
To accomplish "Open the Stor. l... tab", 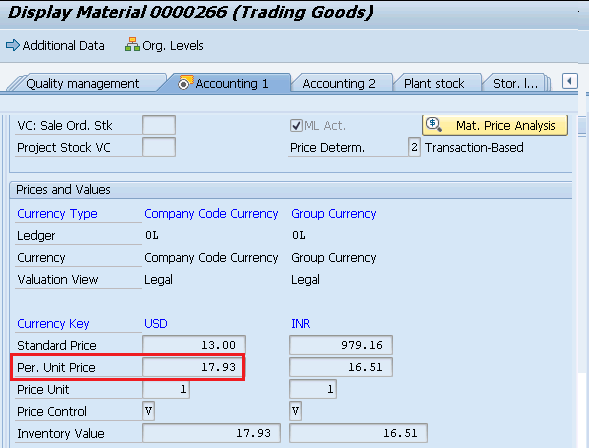I will [x=515, y=83].
